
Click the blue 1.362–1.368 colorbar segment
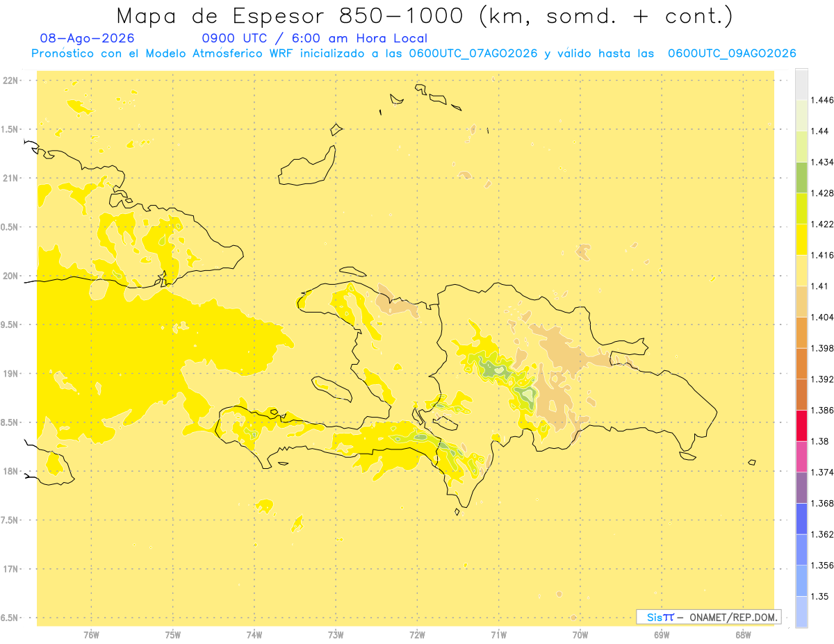(x=801, y=519)
